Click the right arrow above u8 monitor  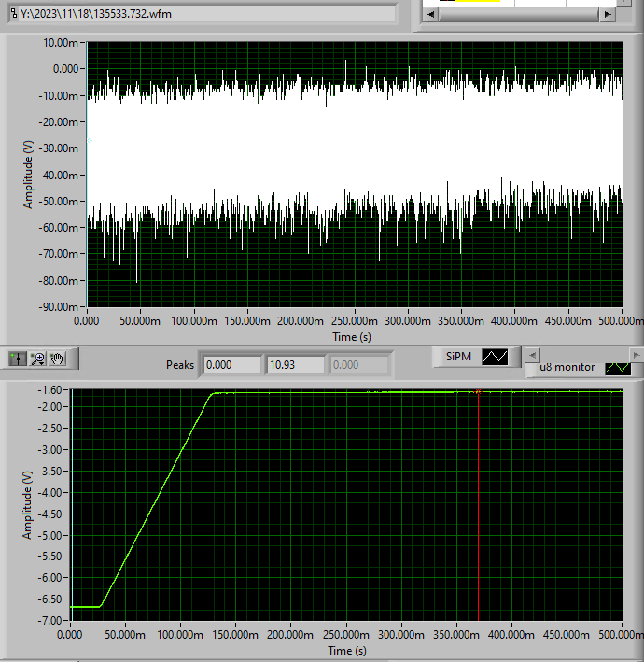click(x=636, y=355)
